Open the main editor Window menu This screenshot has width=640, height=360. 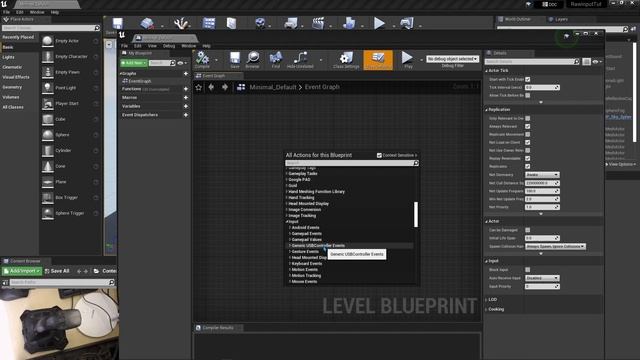[37, 12]
